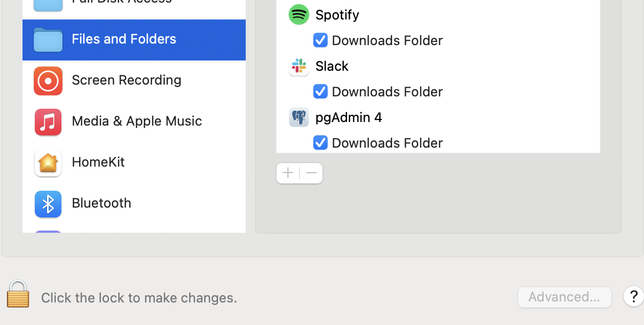Click the padlock icon to unlock settings
The width and height of the screenshot is (644, 325).
18,294
